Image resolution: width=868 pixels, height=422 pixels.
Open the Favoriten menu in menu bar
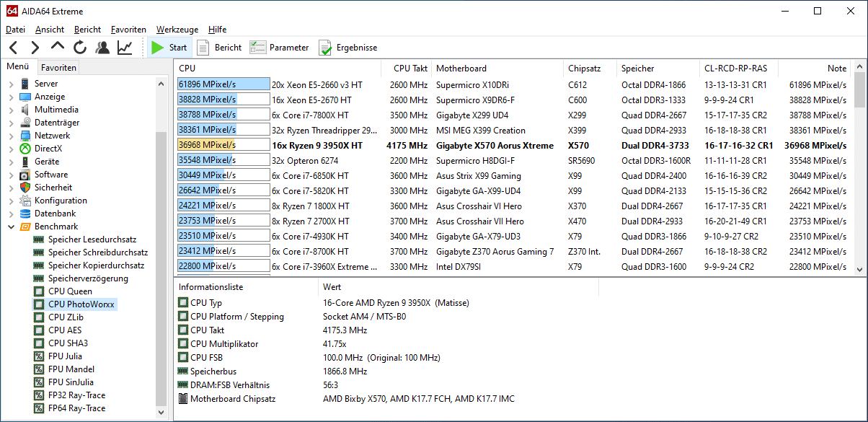[128, 30]
